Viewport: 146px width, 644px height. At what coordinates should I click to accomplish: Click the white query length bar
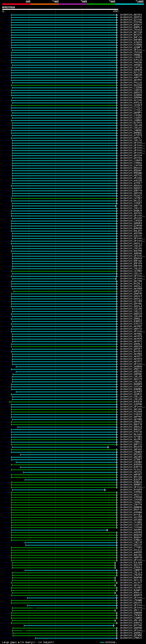(x=60, y=9)
